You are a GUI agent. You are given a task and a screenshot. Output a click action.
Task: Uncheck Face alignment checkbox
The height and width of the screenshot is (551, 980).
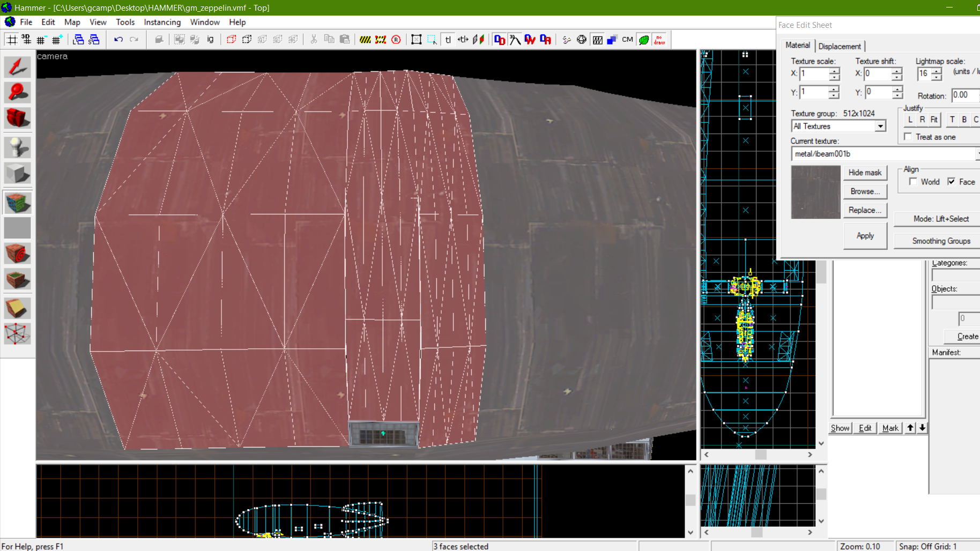(952, 182)
